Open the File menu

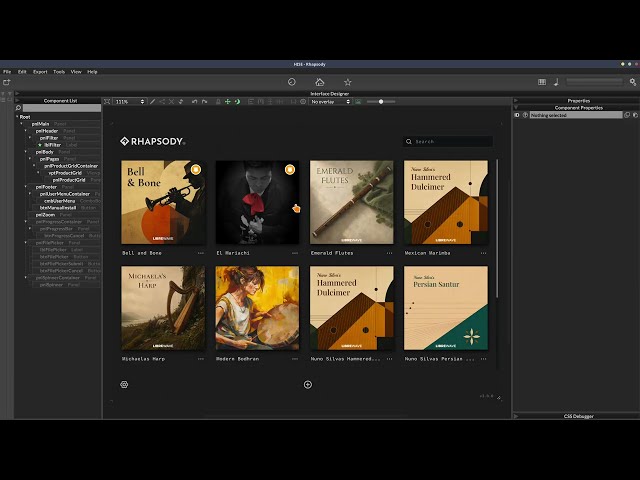[x=7, y=72]
